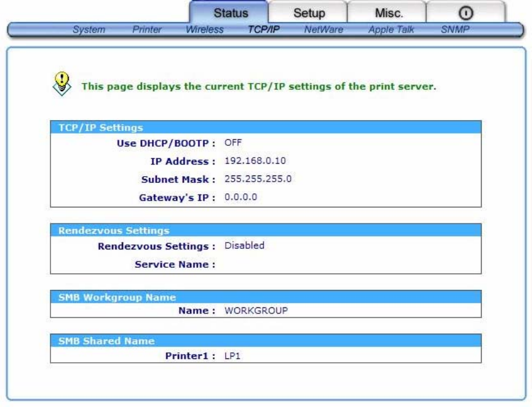The height and width of the screenshot is (407, 532).
Task: Select the IP address value 192.168.0.10
Action: [x=255, y=161]
